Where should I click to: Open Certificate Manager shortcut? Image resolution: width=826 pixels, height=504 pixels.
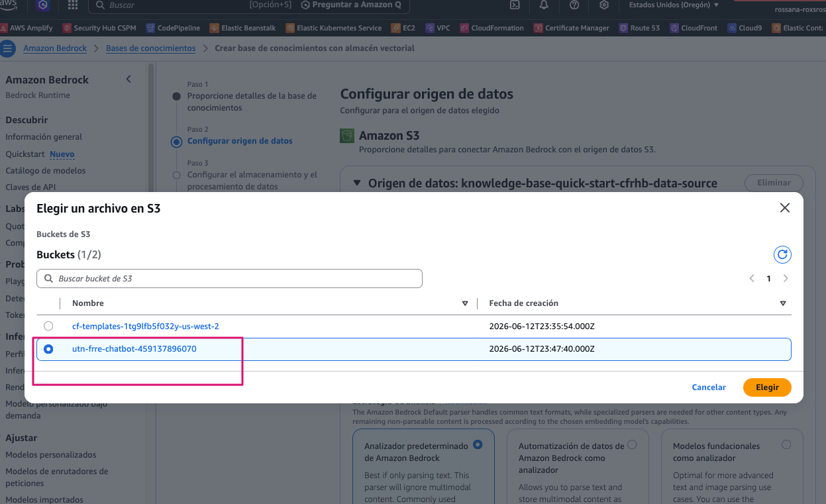pos(571,28)
